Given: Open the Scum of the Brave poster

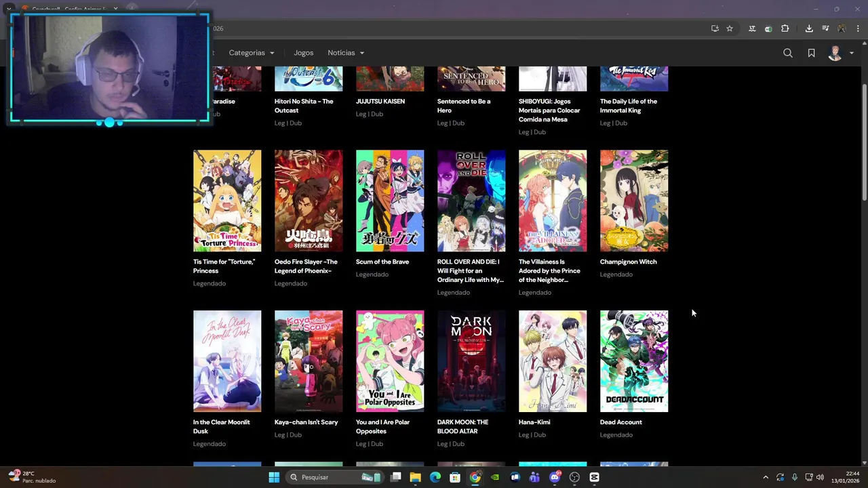Looking at the screenshot, I should point(390,201).
